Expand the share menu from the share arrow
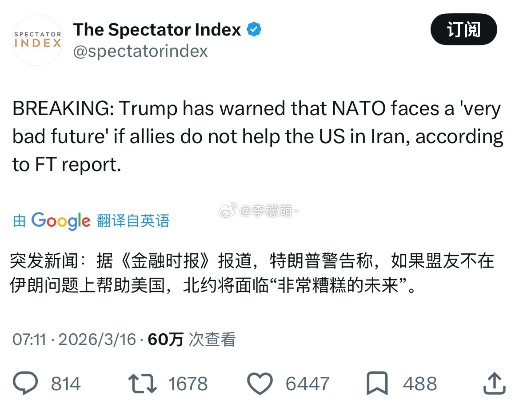 pyautogui.click(x=493, y=383)
